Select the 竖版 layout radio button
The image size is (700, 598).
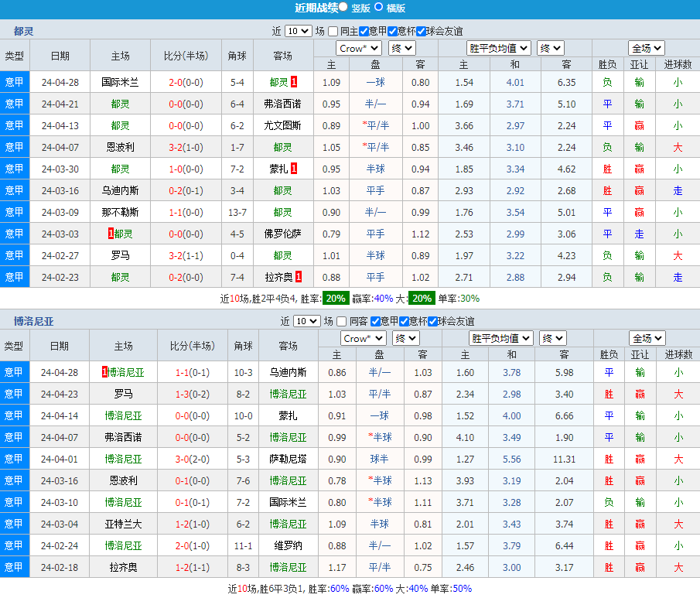click(343, 7)
